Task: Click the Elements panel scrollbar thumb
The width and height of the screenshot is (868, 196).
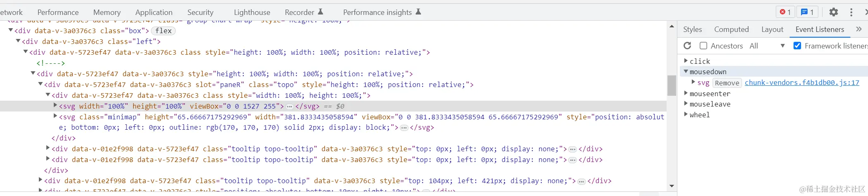Action: (672, 85)
